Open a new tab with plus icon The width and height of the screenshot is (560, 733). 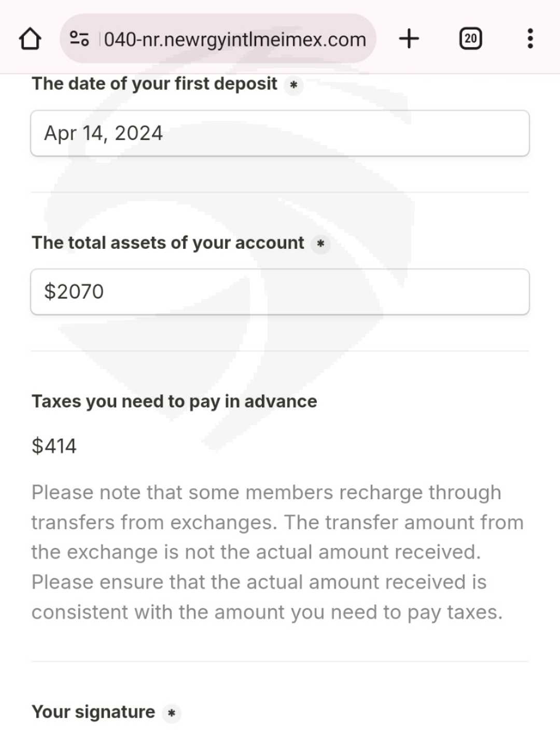click(409, 39)
